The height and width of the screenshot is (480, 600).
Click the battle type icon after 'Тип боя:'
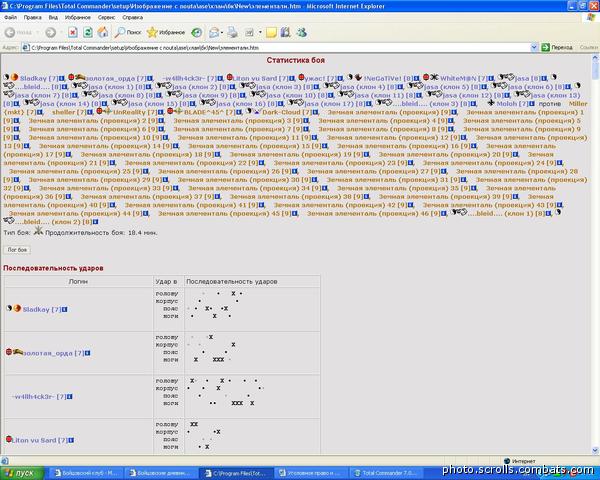coord(38,231)
